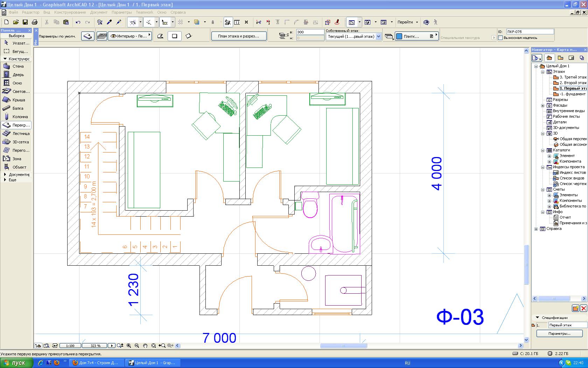Click the Параметры button in navigator
The width and height of the screenshot is (588, 368).
[x=559, y=334]
